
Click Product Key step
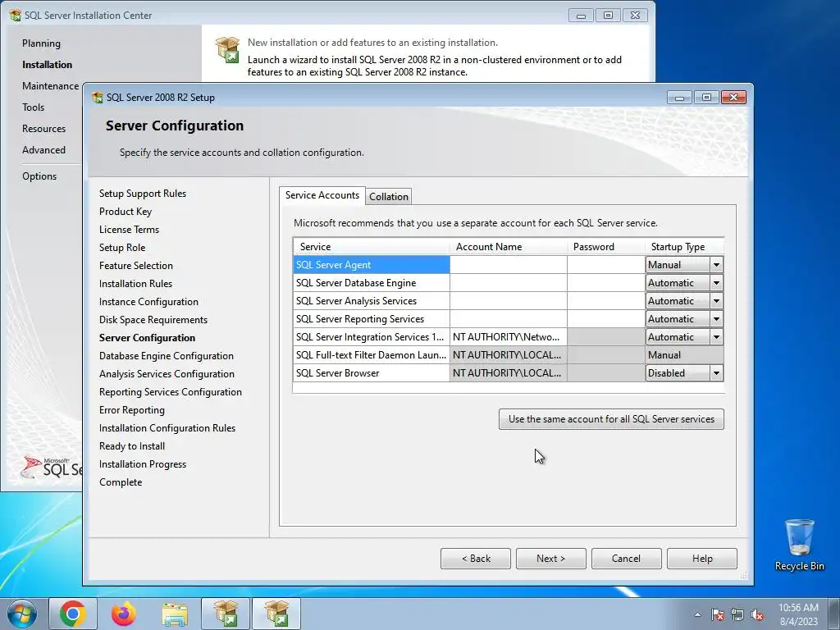(126, 212)
